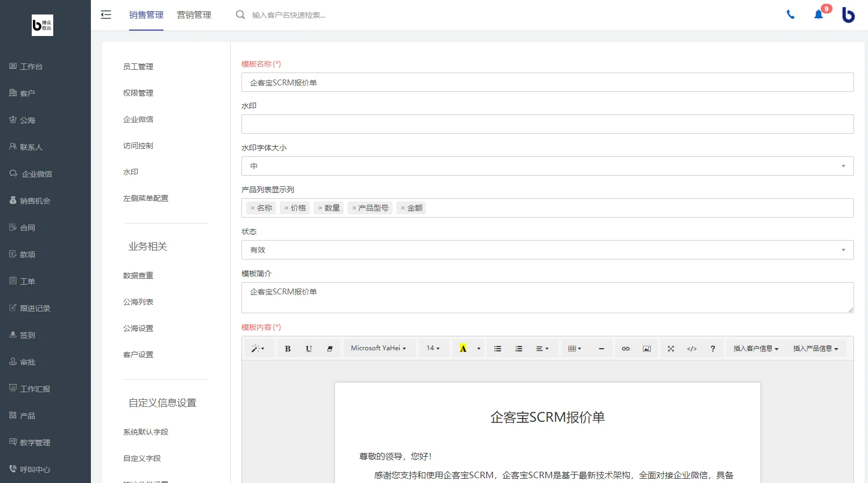Click the empty 水印 input field
This screenshot has height=483, width=868.
(547, 124)
